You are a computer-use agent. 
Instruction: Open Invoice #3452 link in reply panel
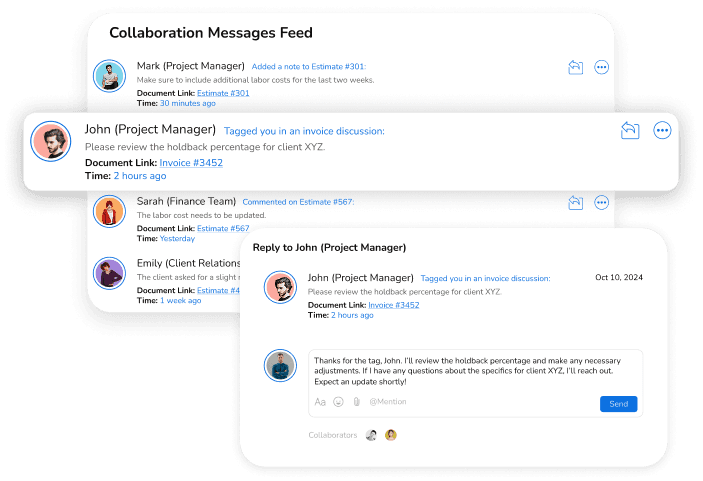click(394, 305)
